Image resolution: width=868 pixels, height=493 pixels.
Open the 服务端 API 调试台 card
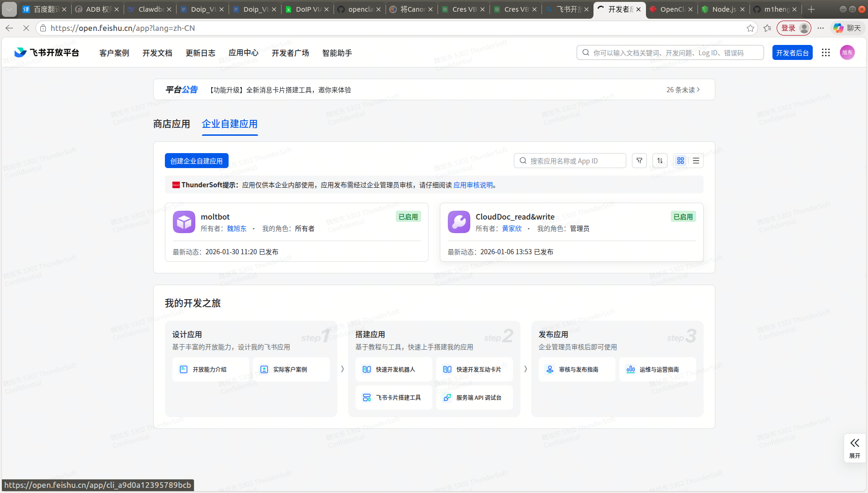(474, 397)
